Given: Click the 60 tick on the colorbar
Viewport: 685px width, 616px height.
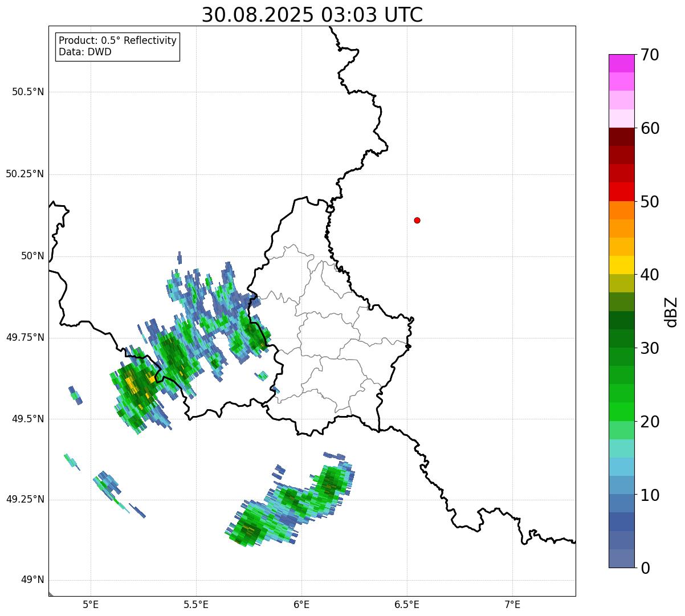Looking at the screenshot, I should point(650,128).
